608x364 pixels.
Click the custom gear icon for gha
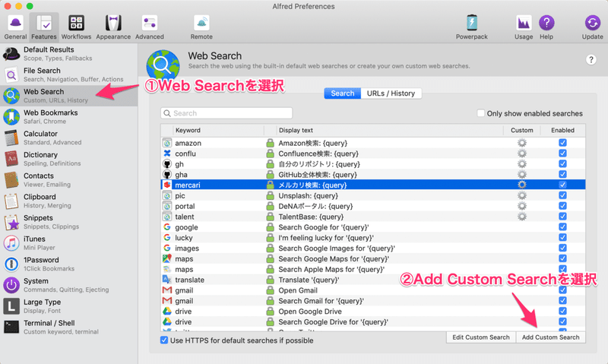522,175
